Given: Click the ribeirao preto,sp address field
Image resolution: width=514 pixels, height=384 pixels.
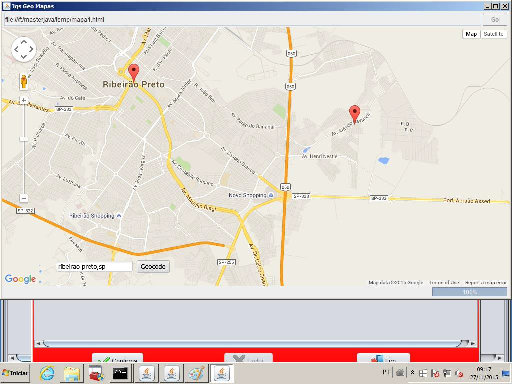Looking at the screenshot, I should (x=94, y=267).
